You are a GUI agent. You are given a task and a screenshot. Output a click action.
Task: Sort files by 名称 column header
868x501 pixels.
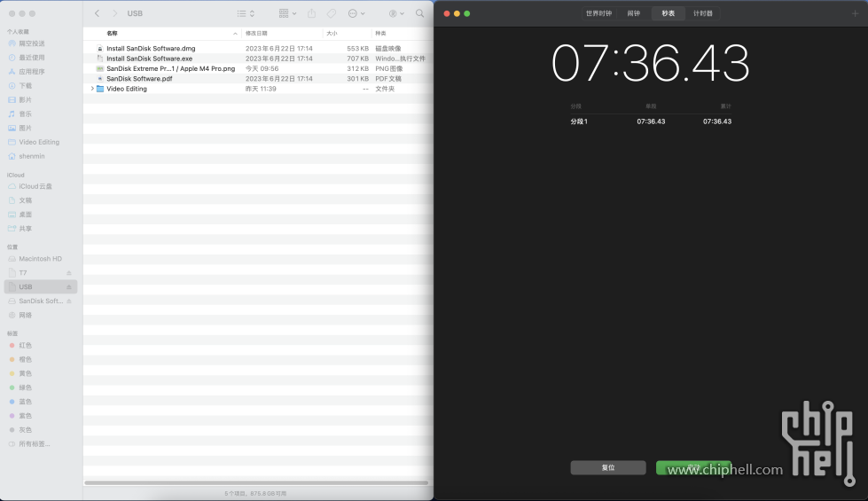(112, 33)
